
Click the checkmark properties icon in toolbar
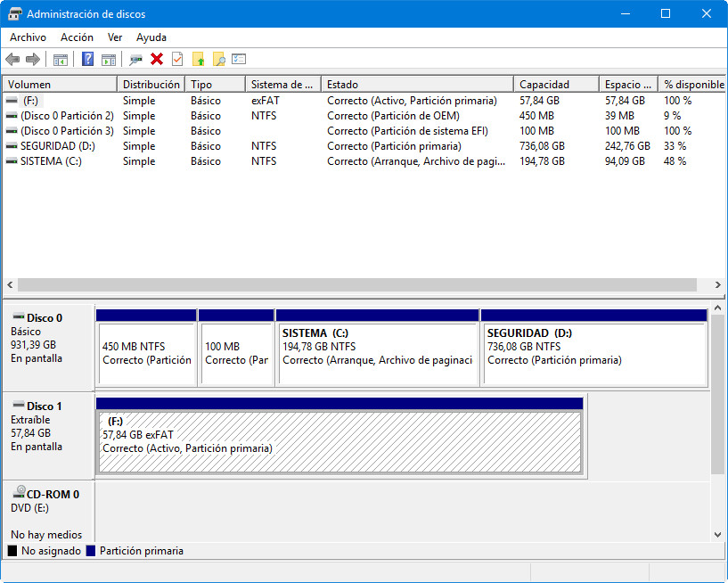(177, 60)
